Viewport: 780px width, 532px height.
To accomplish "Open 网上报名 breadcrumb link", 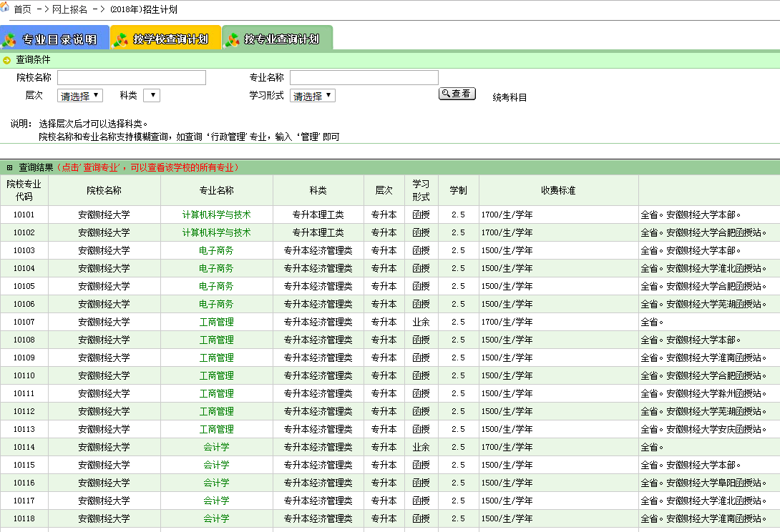I will [x=69, y=9].
